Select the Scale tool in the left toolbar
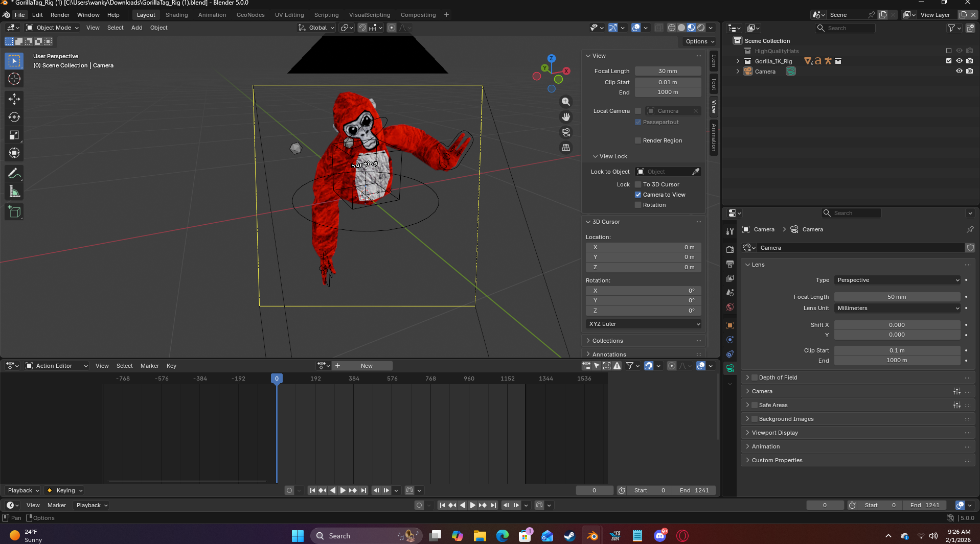Image resolution: width=980 pixels, height=544 pixels. point(14,135)
